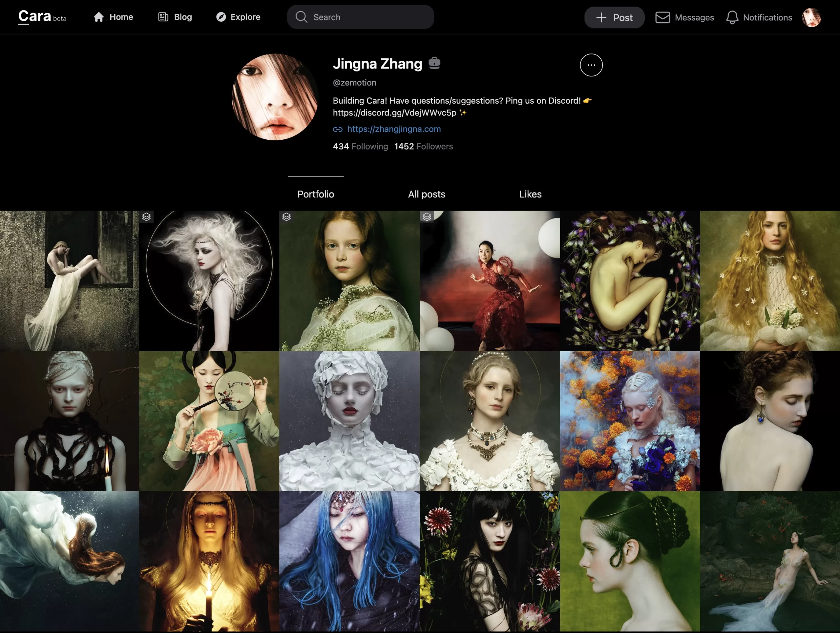Open the user avatar menu in top bar
Viewport: 840px width, 633px height.
(x=811, y=17)
